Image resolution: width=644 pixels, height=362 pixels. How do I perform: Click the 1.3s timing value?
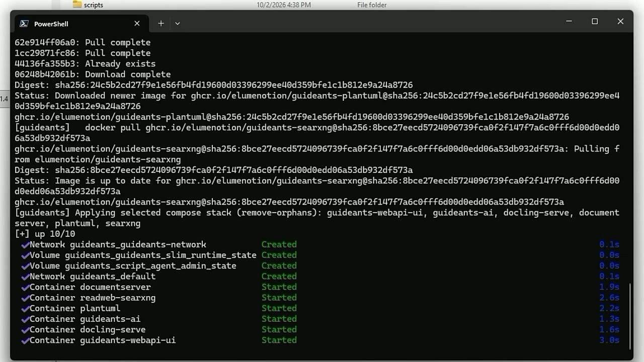(x=609, y=319)
